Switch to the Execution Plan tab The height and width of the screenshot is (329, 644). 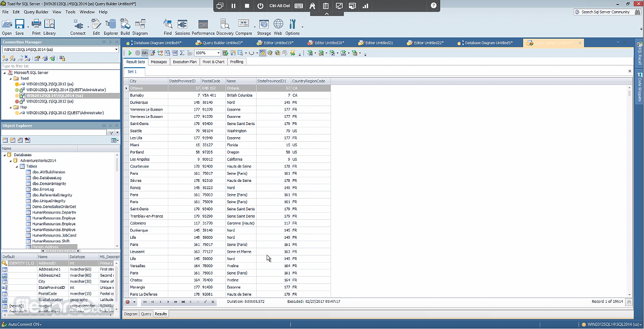(x=184, y=62)
